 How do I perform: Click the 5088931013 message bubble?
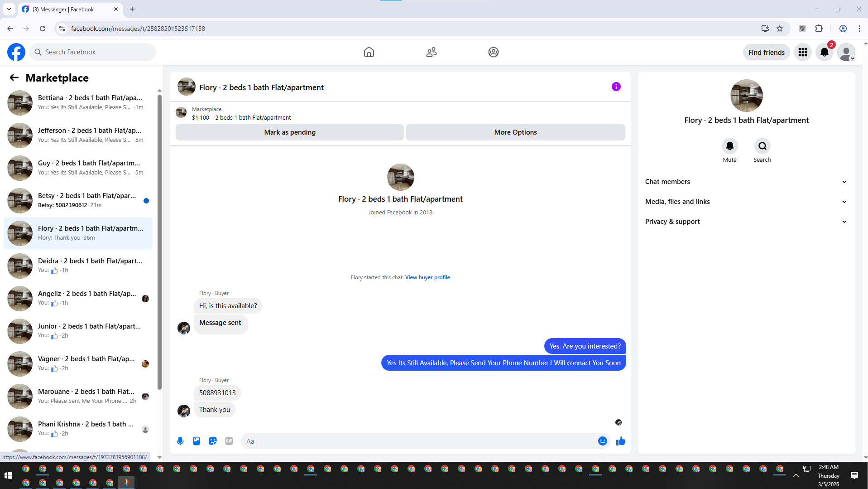(x=217, y=393)
